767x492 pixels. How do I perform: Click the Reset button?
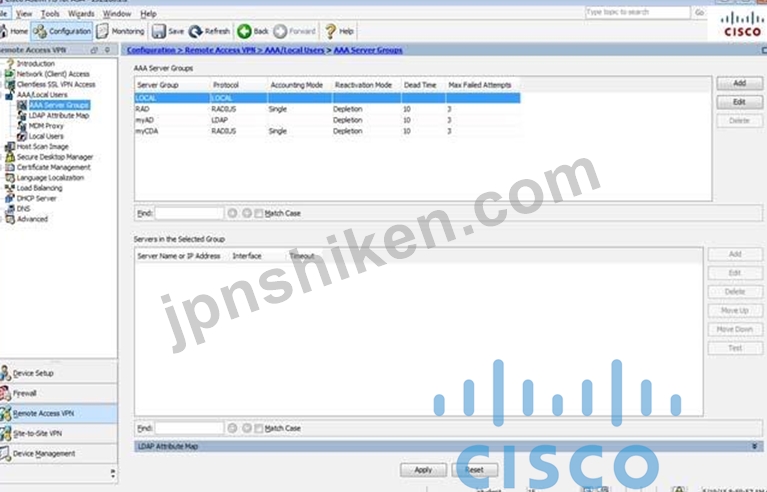tap(474, 470)
